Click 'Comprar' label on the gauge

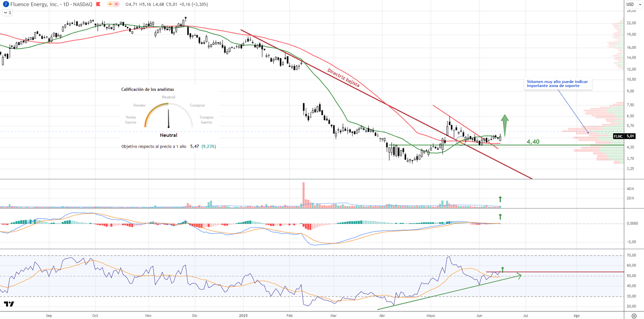point(198,105)
